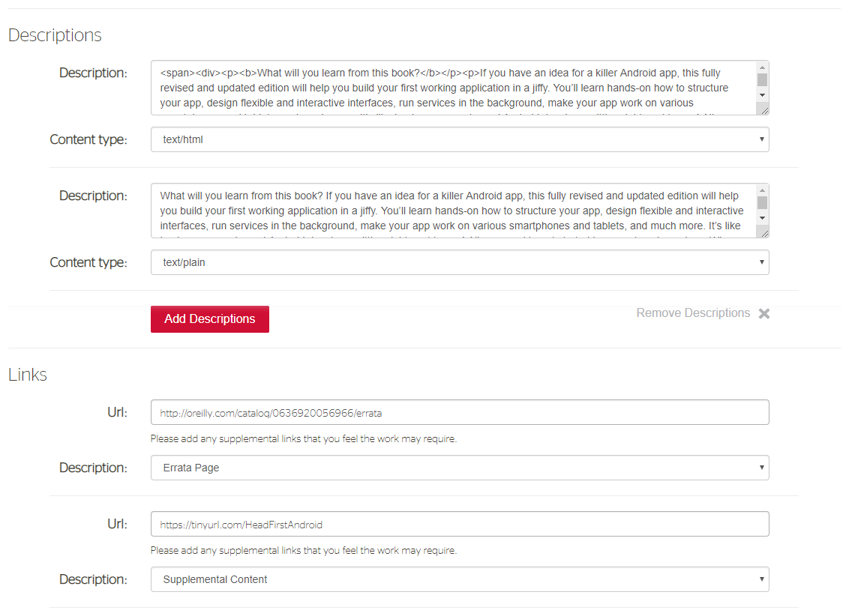
Task: Click resize grip of plain description box
Action: (764, 233)
